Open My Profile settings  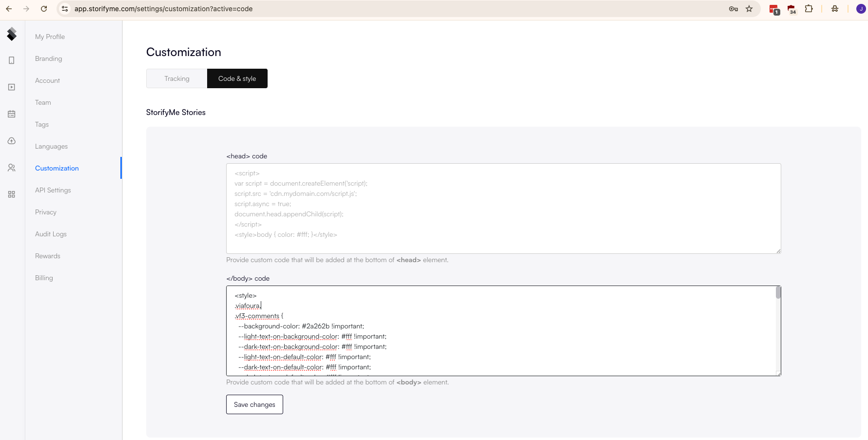point(50,37)
